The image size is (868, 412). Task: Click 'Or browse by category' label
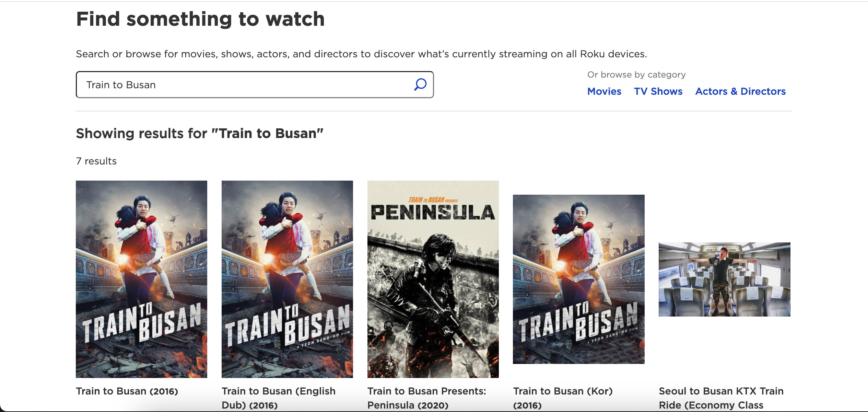[x=636, y=75]
